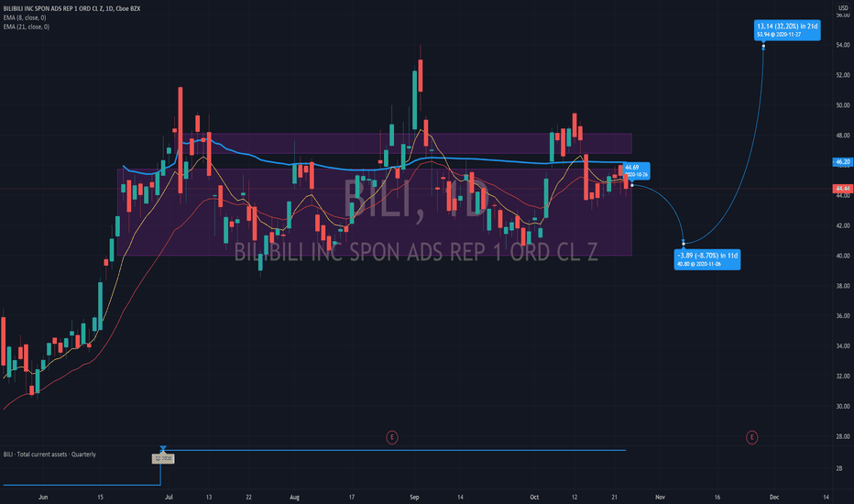The width and height of the screenshot is (854, 504).
Task: Click the earnings E marker before Dec
Action: pos(751,437)
